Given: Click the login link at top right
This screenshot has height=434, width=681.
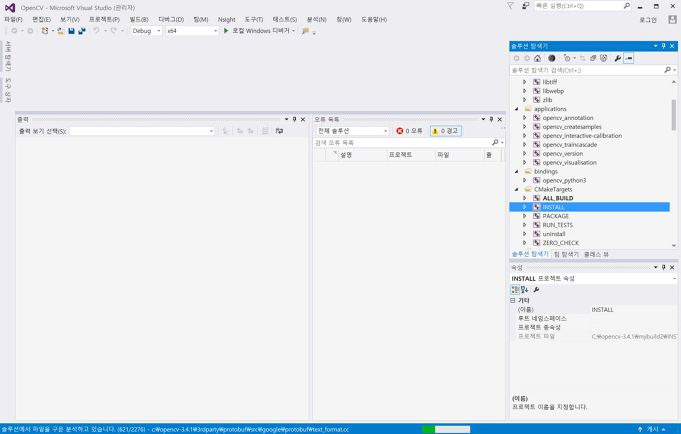Looking at the screenshot, I should tap(648, 20).
